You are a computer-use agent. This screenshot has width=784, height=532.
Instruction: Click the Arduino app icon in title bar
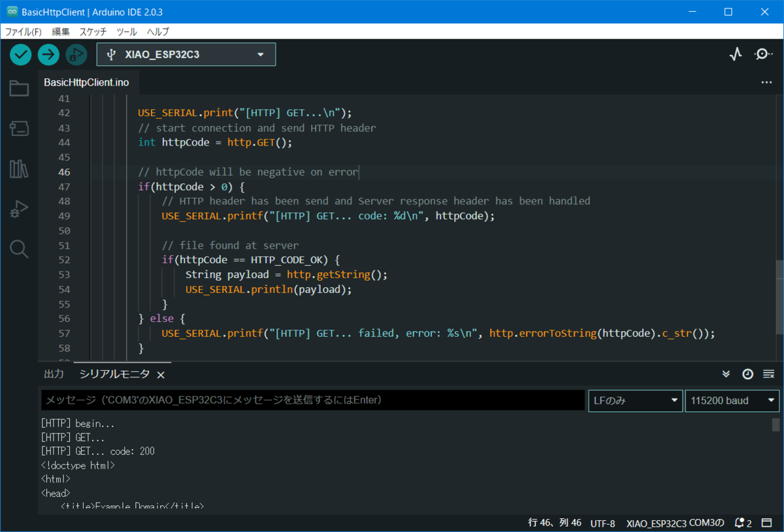click(x=11, y=12)
